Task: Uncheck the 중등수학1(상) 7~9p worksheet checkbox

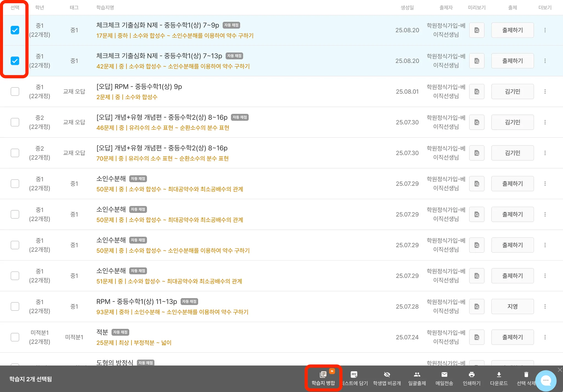Action: coord(15,30)
